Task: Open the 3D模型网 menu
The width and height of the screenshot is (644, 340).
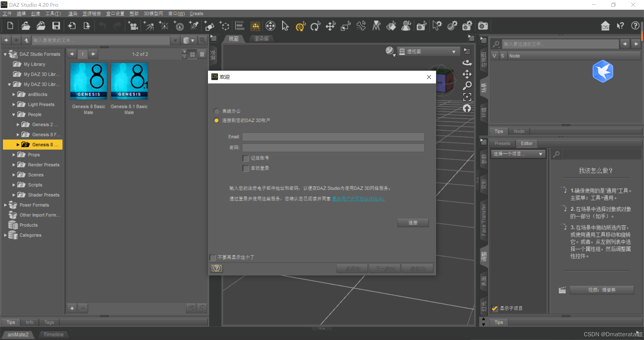Action: (x=153, y=14)
